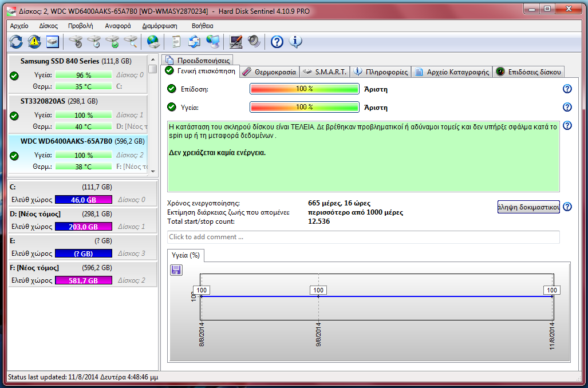This screenshot has height=388, width=588.
Task: Open the Αρχείο Καταγραφής tab
Action: 452,72
